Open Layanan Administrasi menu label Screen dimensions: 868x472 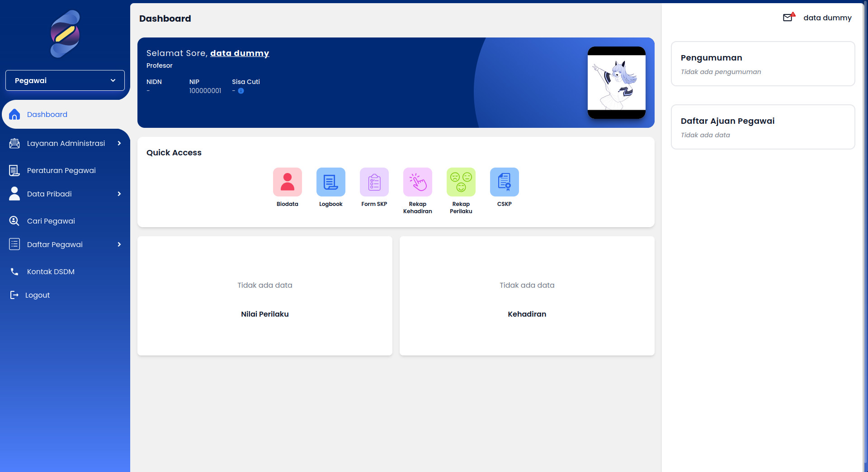(66, 143)
